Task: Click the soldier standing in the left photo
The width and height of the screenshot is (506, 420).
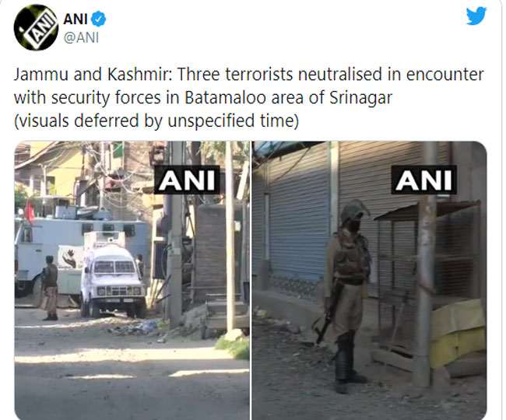Action: click(49, 288)
